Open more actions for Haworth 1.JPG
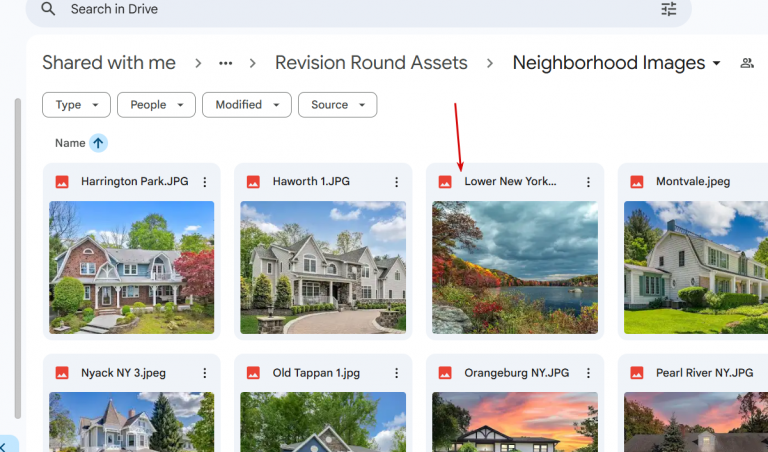768x452 pixels. click(x=396, y=182)
